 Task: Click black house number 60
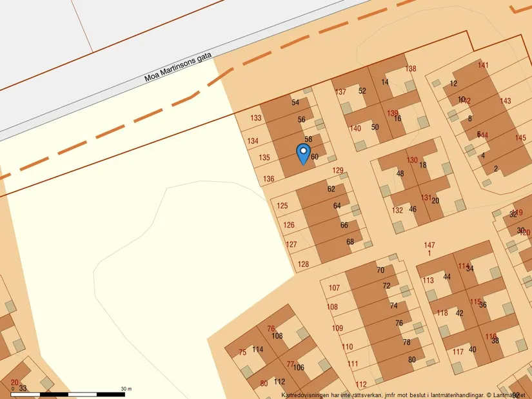[x=315, y=157]
